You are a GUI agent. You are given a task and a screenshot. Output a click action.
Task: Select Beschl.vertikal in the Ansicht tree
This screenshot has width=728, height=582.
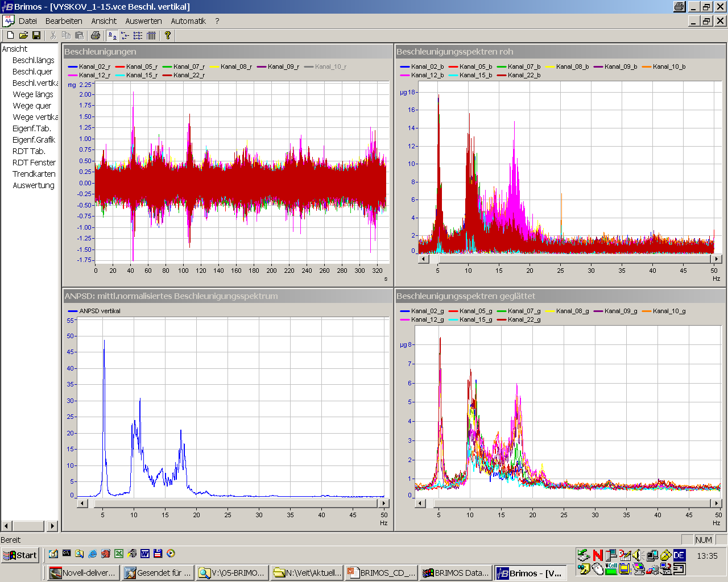[35, 83]
